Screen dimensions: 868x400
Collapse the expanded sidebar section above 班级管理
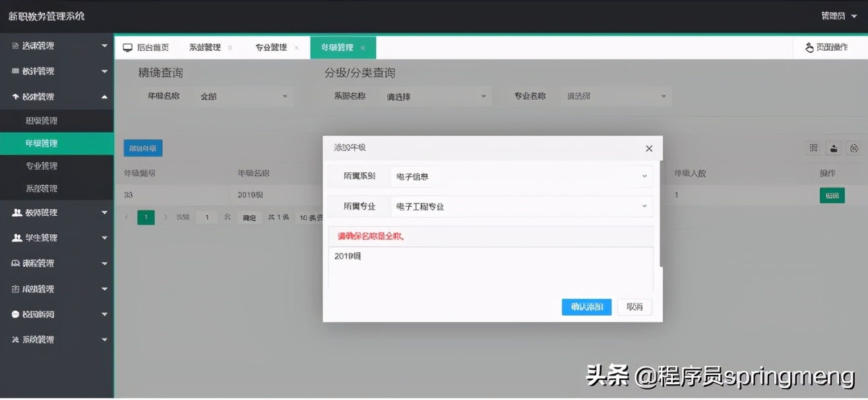coord(57,96)
